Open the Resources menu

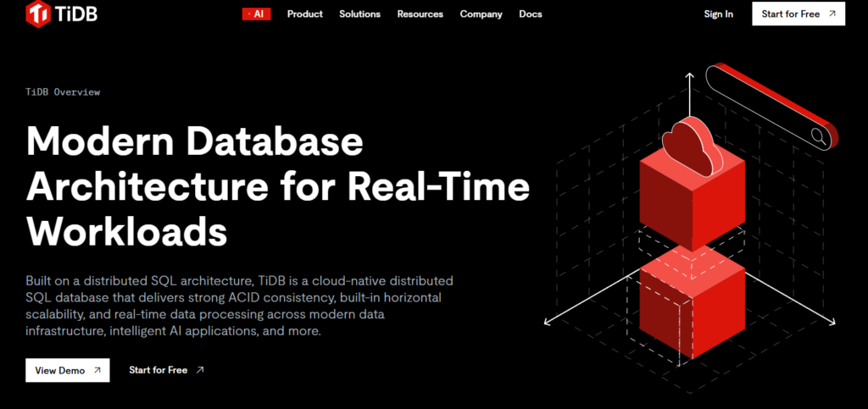coord(420,14)
